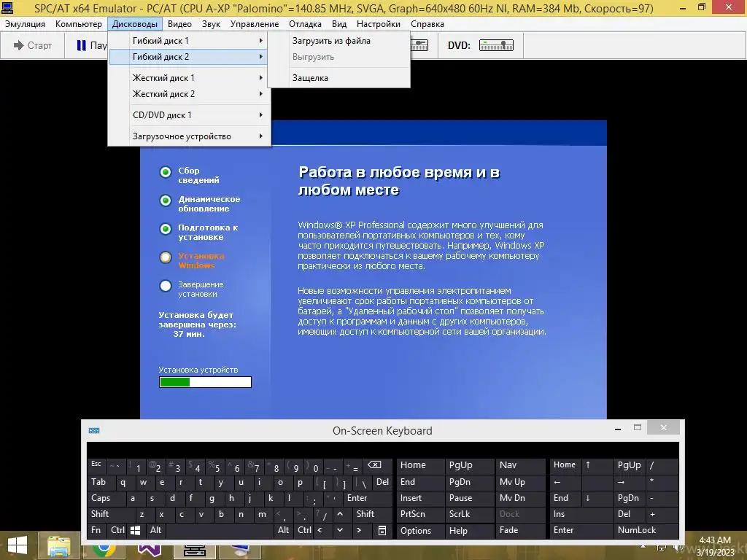Click the drive icon left of the DVD label
This screenshot has height=560, width=747.
coord(419,45)
